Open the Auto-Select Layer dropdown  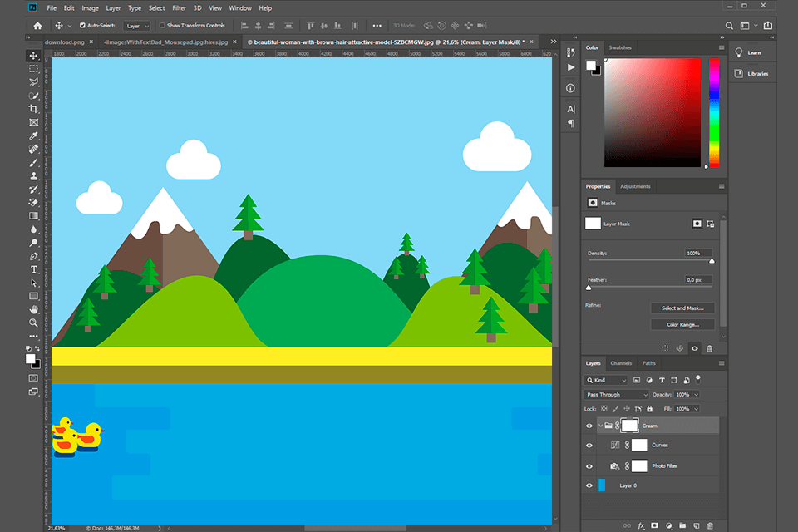coord(137,26)
